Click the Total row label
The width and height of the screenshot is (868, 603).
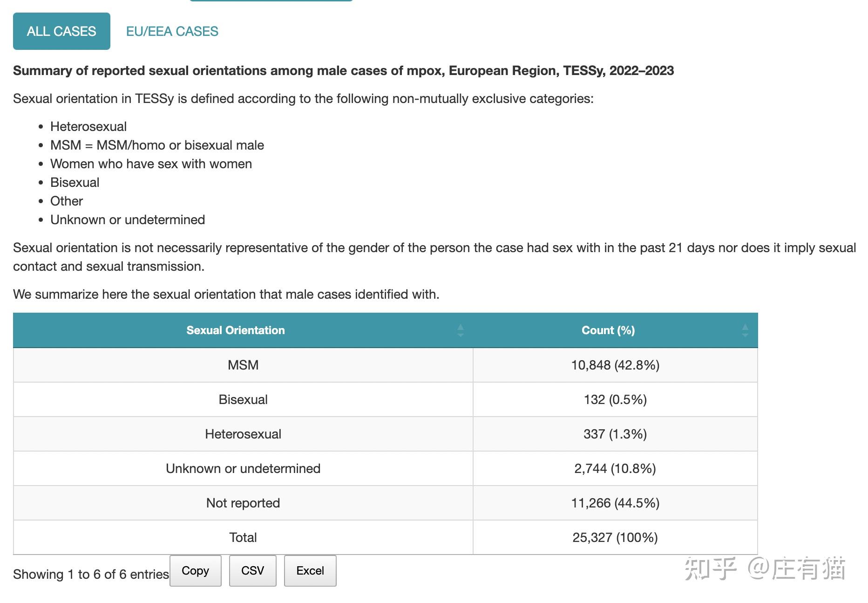[x=243, y=537]
